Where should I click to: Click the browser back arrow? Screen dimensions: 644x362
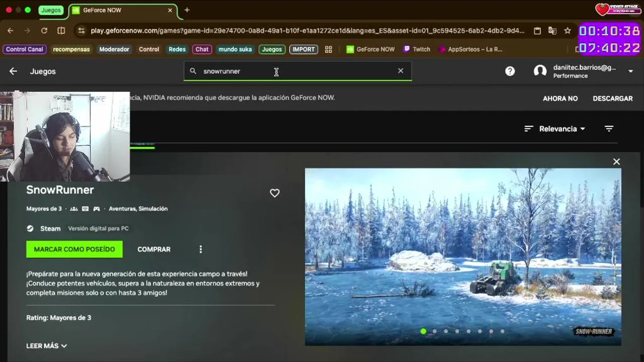[x=10, y=31]
